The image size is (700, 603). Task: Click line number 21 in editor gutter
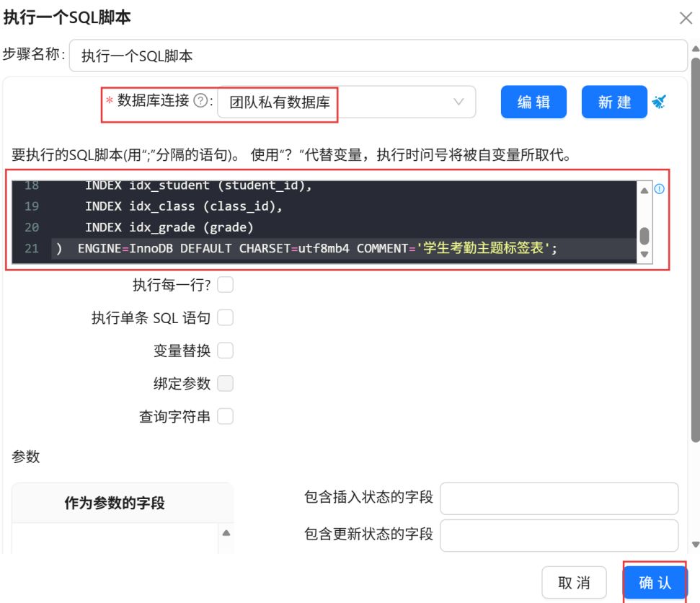tap(32, 248)
